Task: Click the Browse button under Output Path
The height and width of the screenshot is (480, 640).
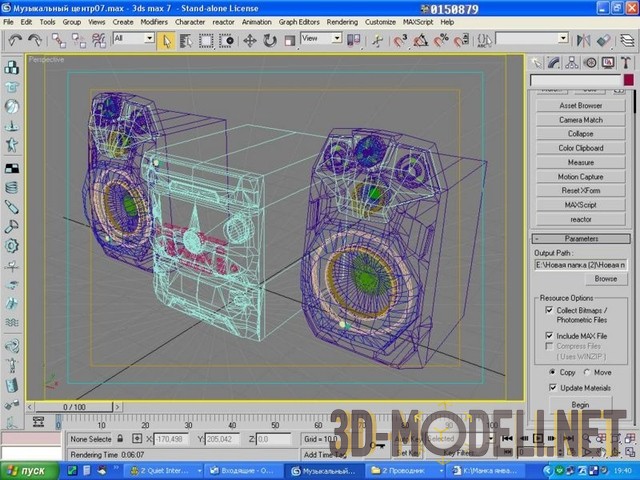Action: coord(605,279)
